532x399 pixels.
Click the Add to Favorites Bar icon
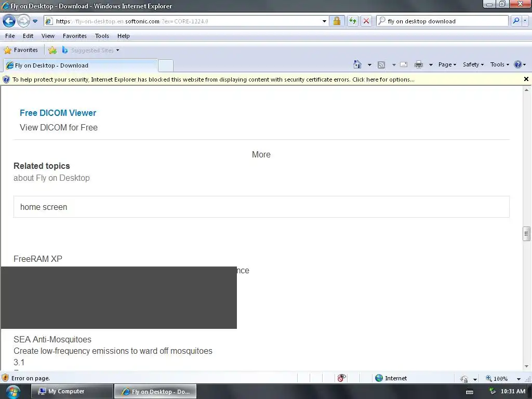(52, 50)
